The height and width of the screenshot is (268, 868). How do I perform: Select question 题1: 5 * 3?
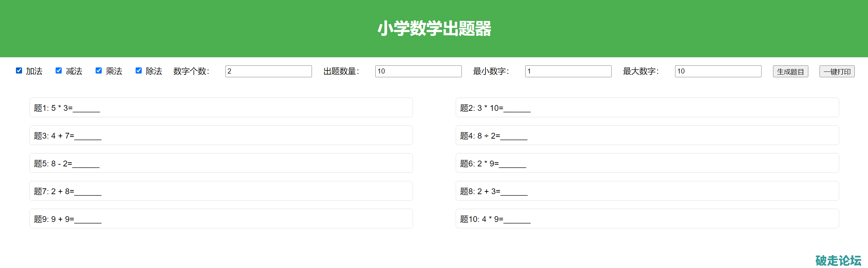coord(221,108)
